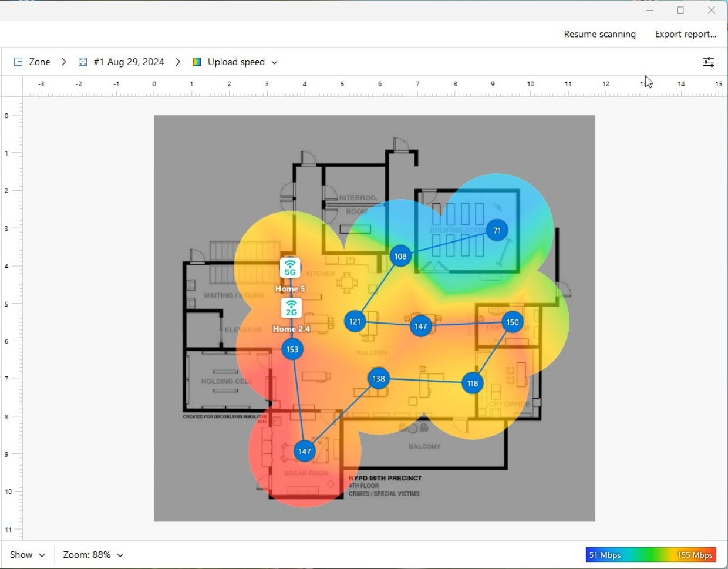Click the Zone floor plan icon
This screenshot has width=728, height=569.
tap(18, 62)
